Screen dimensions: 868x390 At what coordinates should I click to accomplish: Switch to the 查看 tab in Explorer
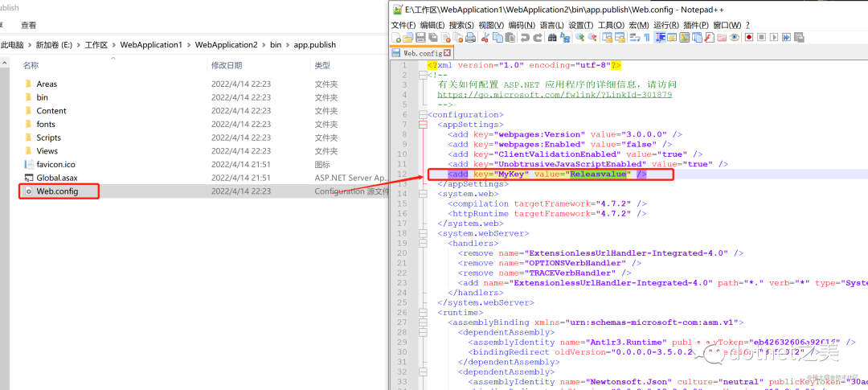pos(29,25)
